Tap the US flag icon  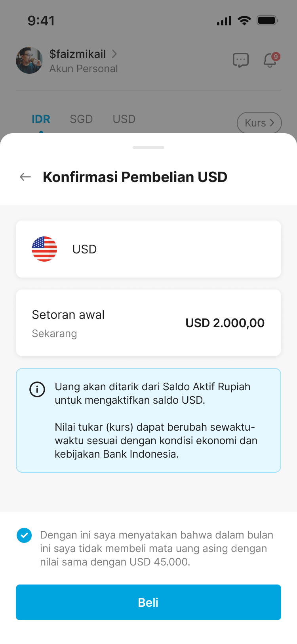44,249
